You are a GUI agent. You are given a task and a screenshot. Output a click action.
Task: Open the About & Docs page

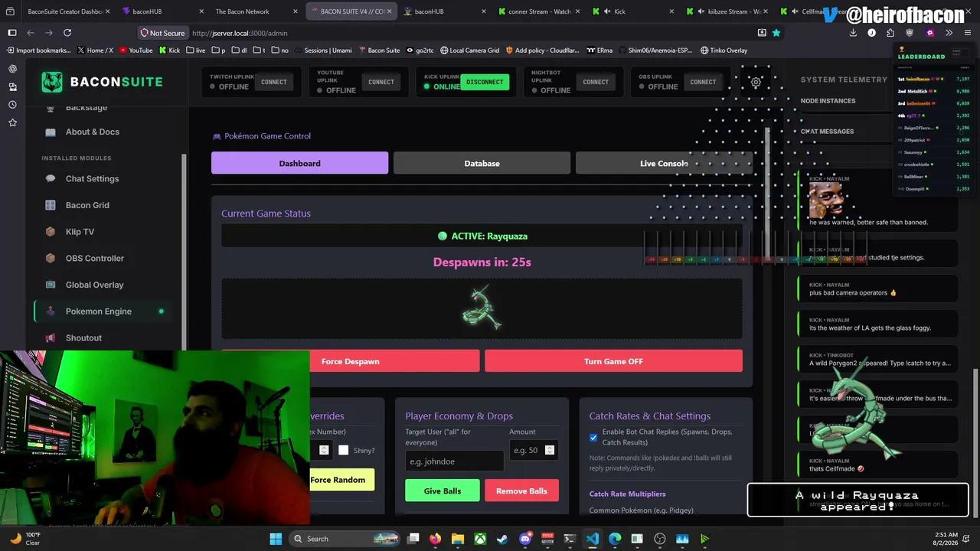pos(103,132)
